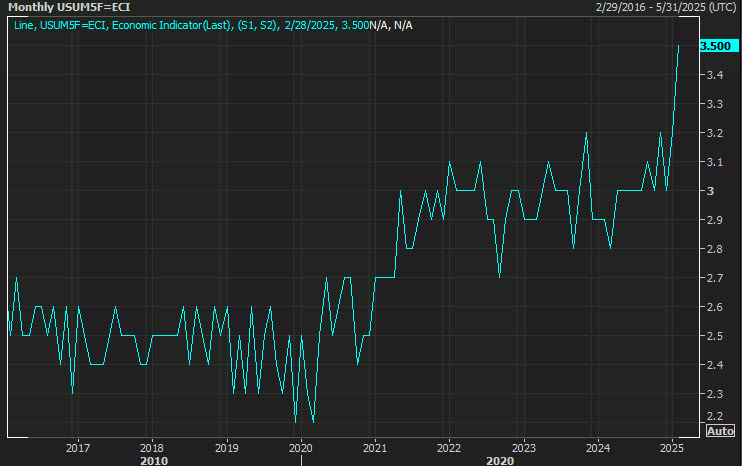Screen dimensions: 742x466
Task: Click the line's peak at 3.5
Action: (679, 46)
